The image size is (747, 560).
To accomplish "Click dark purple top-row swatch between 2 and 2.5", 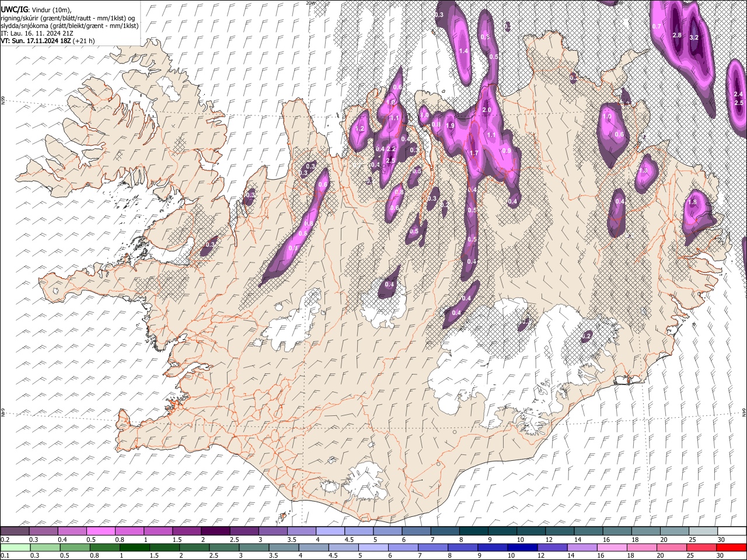I will tap(215, 531).
